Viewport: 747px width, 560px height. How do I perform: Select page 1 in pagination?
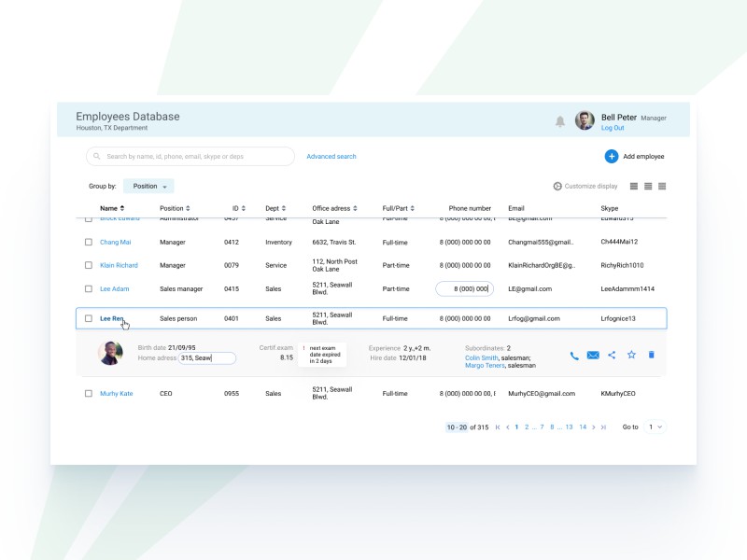(x=516, y=427)
